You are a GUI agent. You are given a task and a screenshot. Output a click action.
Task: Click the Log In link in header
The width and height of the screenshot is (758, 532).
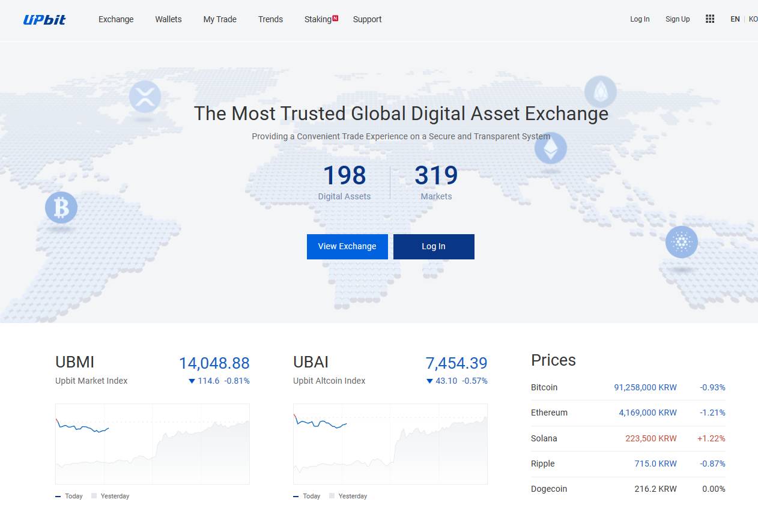[640, 19]
